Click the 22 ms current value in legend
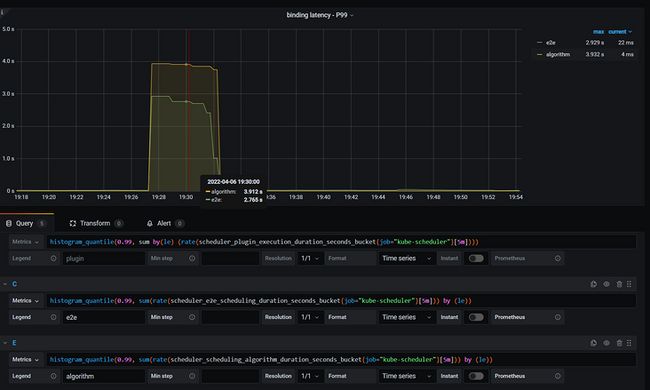 (x=626, y=42)
